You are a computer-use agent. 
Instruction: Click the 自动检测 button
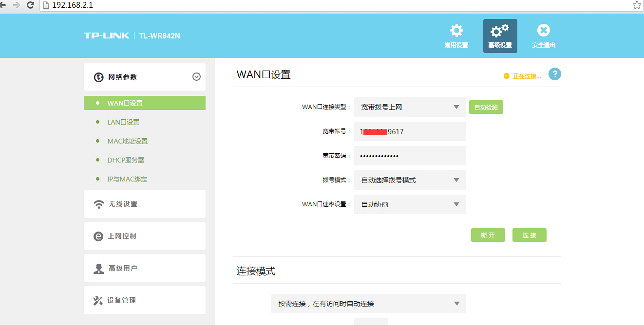tap(486, 107)
